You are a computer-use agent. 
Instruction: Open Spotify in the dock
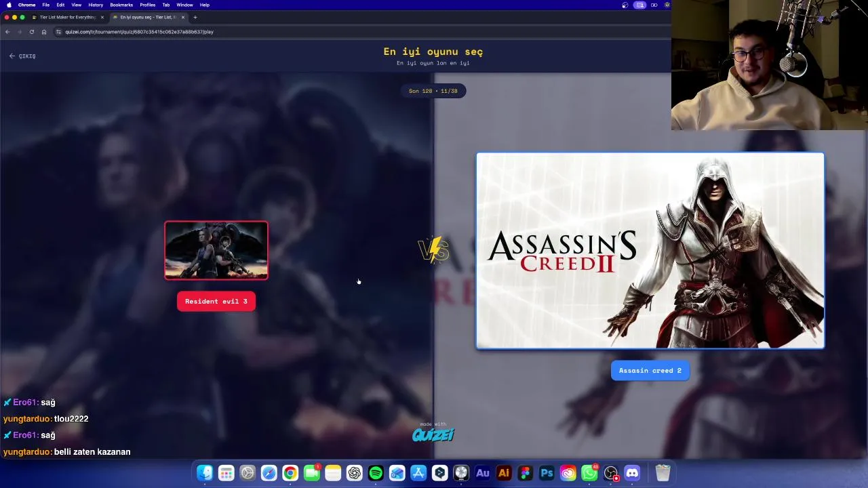376,472
